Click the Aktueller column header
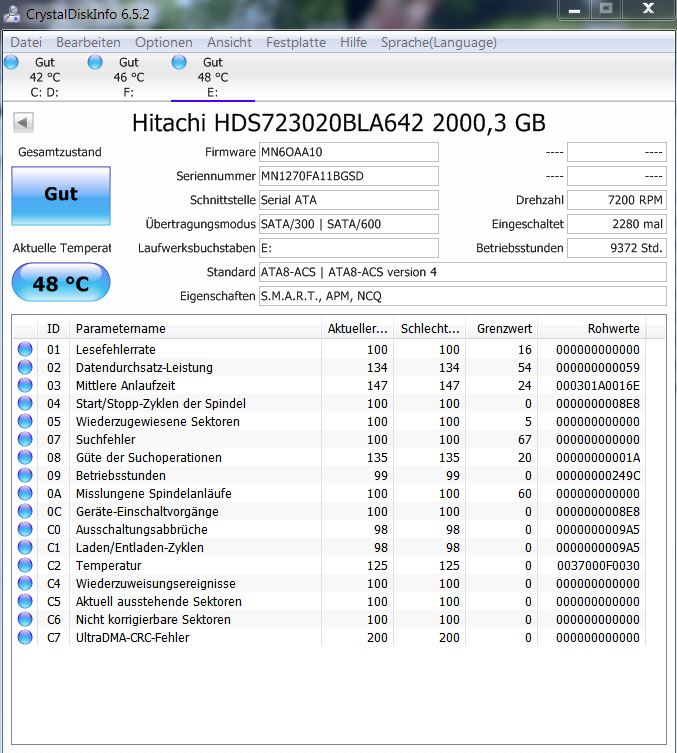The image size is (677, 753). pos(357,328)
